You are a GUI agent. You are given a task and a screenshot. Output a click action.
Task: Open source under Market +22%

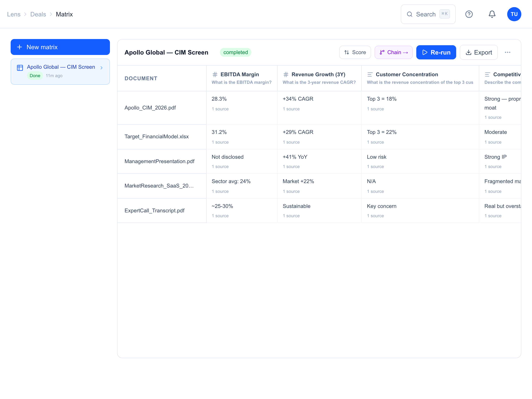[x=291, y=191]
